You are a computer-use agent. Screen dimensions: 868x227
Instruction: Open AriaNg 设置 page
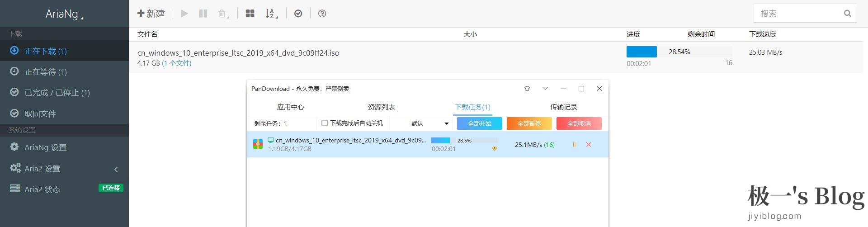pyautogui.click(x=64, y=147)
